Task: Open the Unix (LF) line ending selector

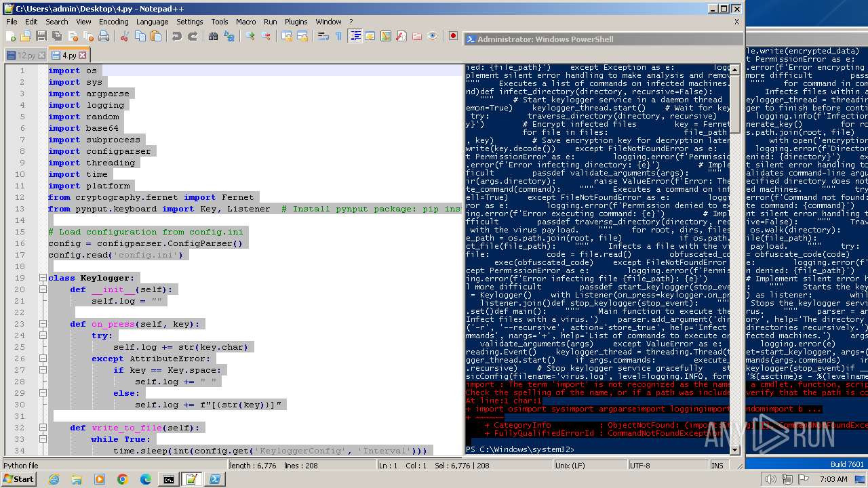Action: [590, 466]
